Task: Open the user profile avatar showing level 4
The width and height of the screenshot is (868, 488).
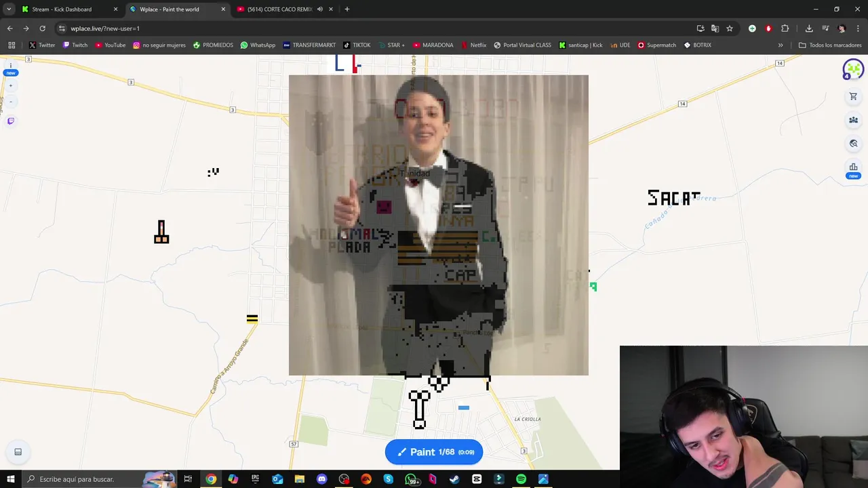Action: click(852, 69)
